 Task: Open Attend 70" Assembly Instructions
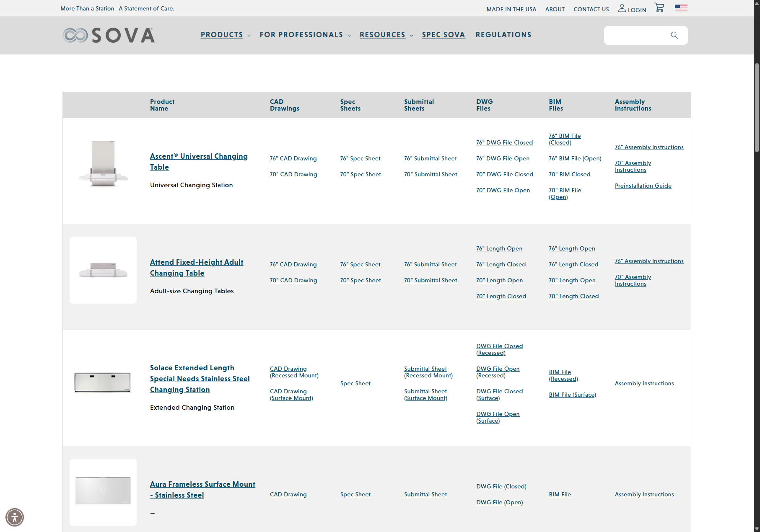pyautogui.click(x=633, y=280)
